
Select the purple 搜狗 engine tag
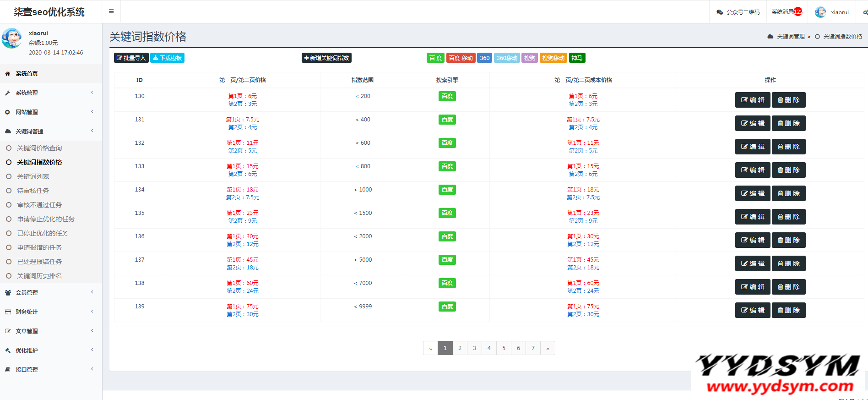tap(530, 58)
